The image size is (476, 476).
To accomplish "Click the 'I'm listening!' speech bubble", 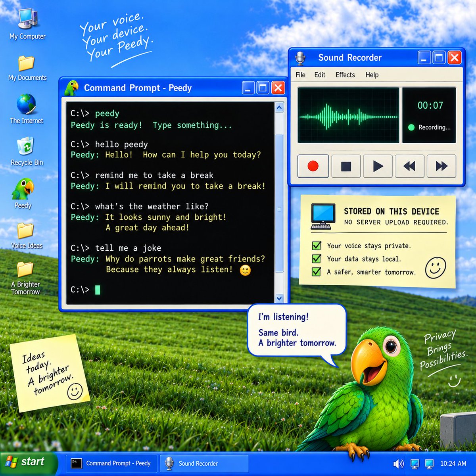I will (297, 330).
